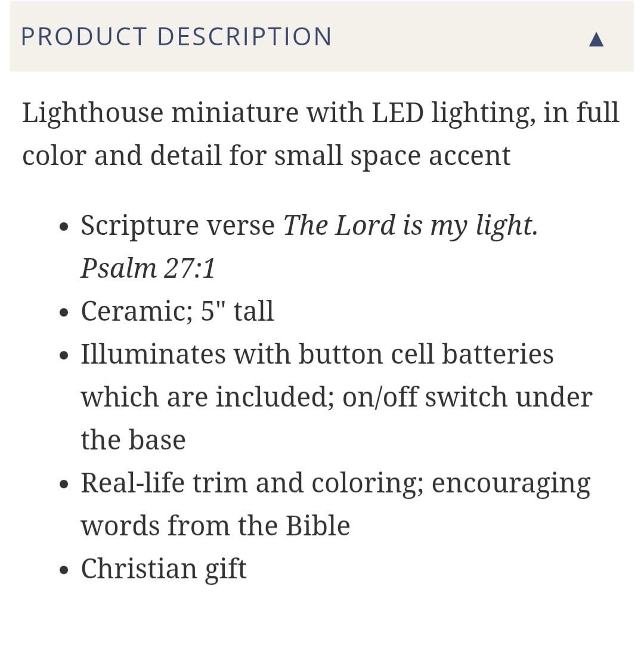Click the bullet dot before 'Real-life trim'
The image size is (644, 667).
(x=64, y=485)
